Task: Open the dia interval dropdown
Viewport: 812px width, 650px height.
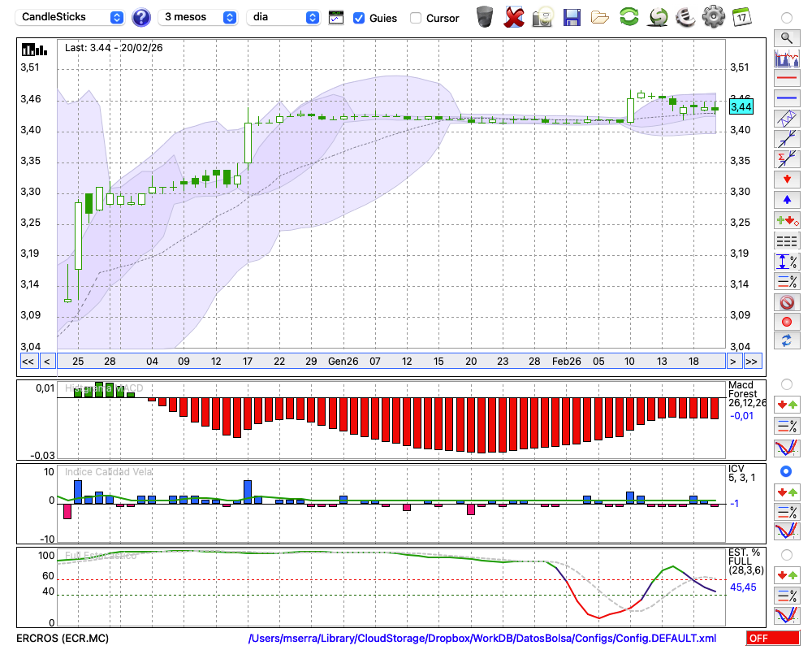Action: (283, 17)
